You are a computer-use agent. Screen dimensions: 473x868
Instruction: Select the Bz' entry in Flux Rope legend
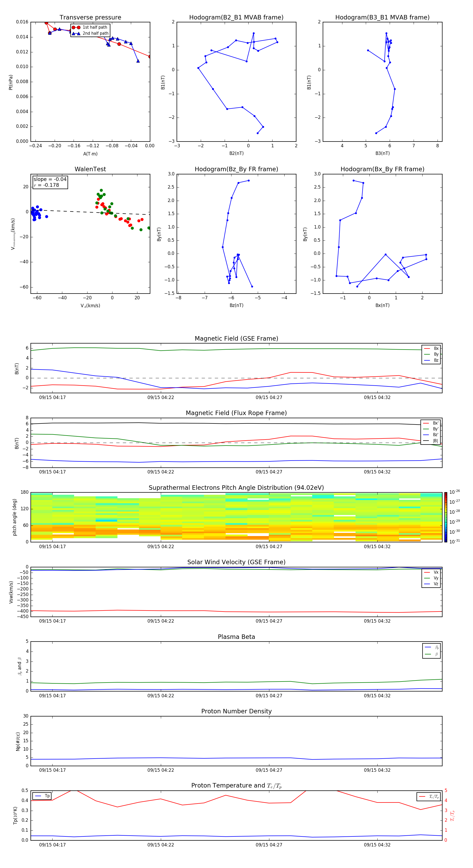tap(431, 435)
